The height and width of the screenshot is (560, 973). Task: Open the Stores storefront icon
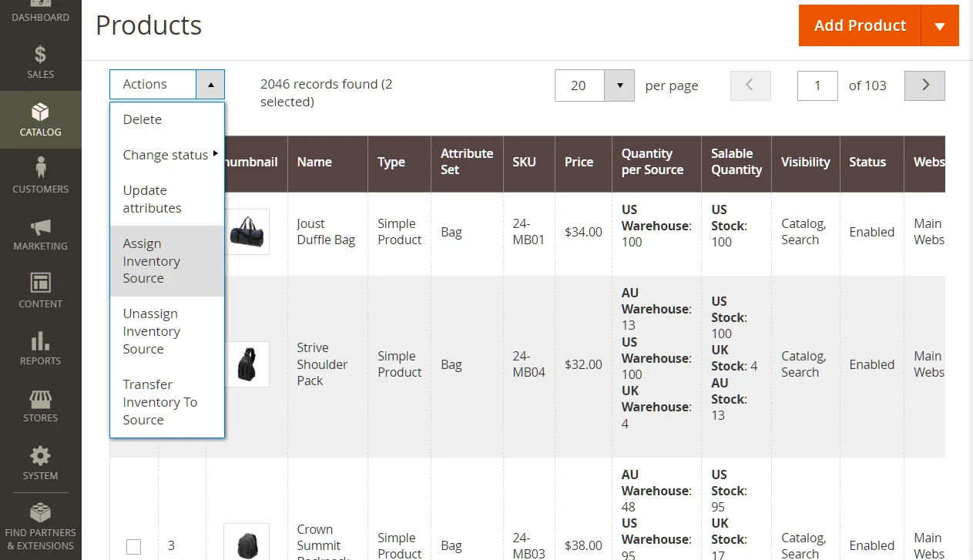(x=40, y=398)
